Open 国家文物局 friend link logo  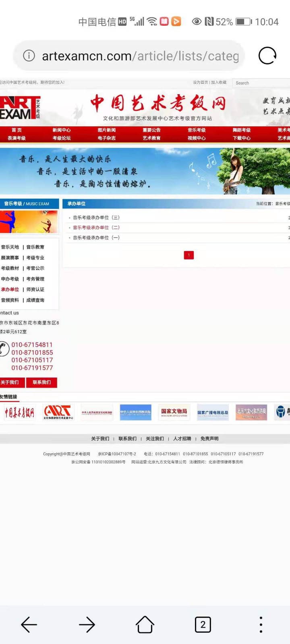[174, 413]
